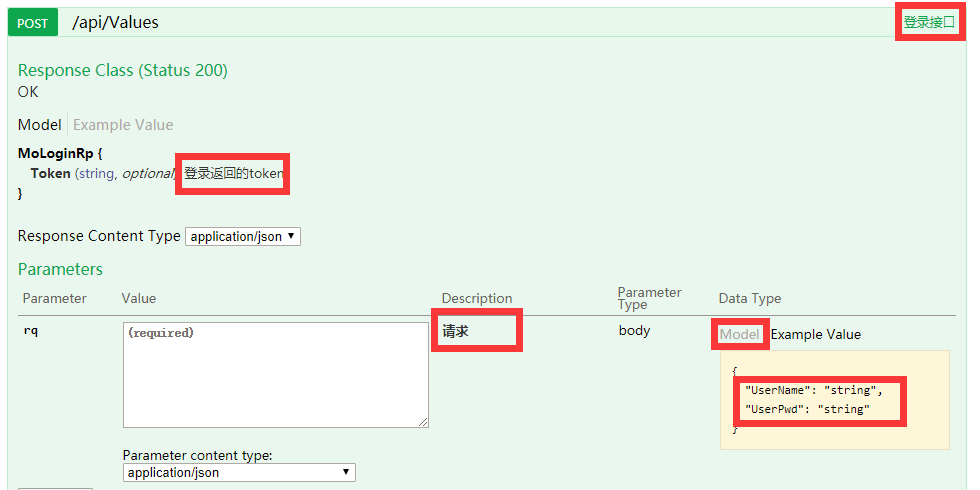Viewport: 980px width, 490px height.
Task: Switch to the response Model tab
Action: [39, 124]
